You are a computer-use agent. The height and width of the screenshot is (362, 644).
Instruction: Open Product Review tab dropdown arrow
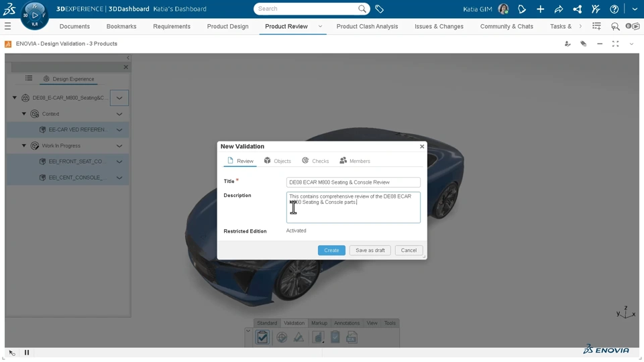[x=320, y=26]
